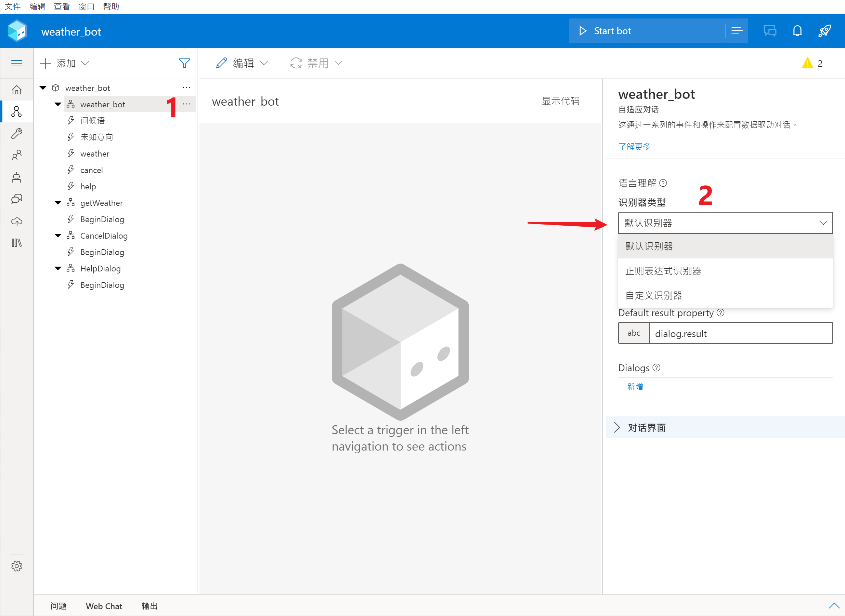Open Package Manager books icon
Screen dimensions: 845x616
pos(17,243)
